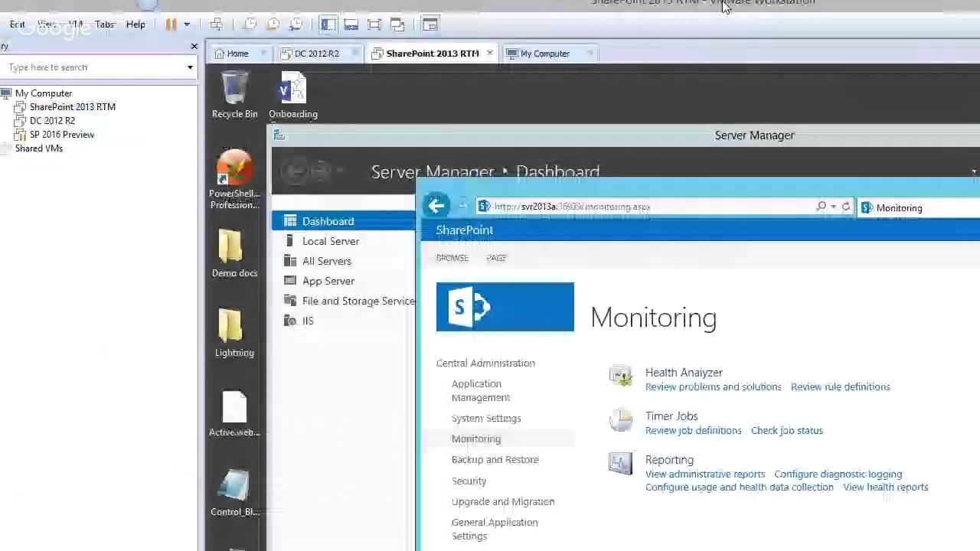Image resolution: width=980 pixels, height=551 pixels.
Task: Take a snapshot of this virtual machine
Action: [250, 24]
